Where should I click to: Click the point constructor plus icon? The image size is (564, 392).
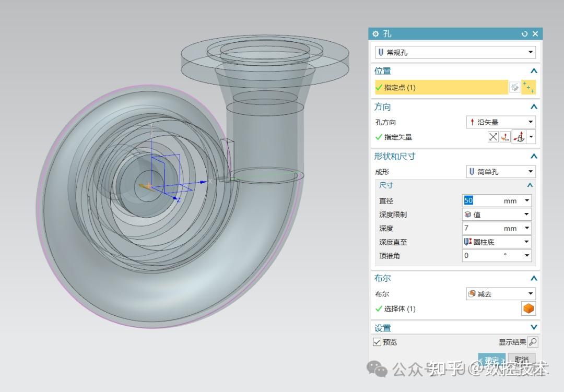(x=528, y=87)
